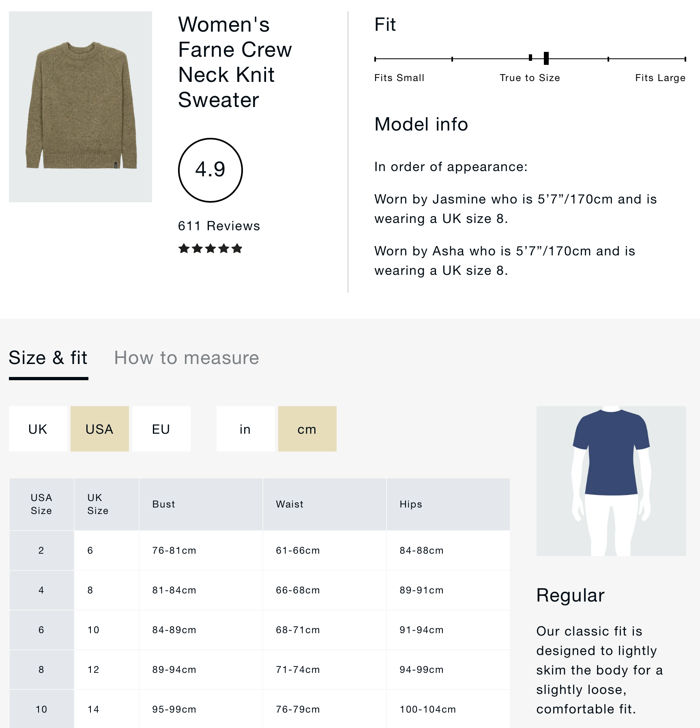Click the Women's Farne Crew Neck title
This screenshot has height=728, width=700.
[235, 62]
